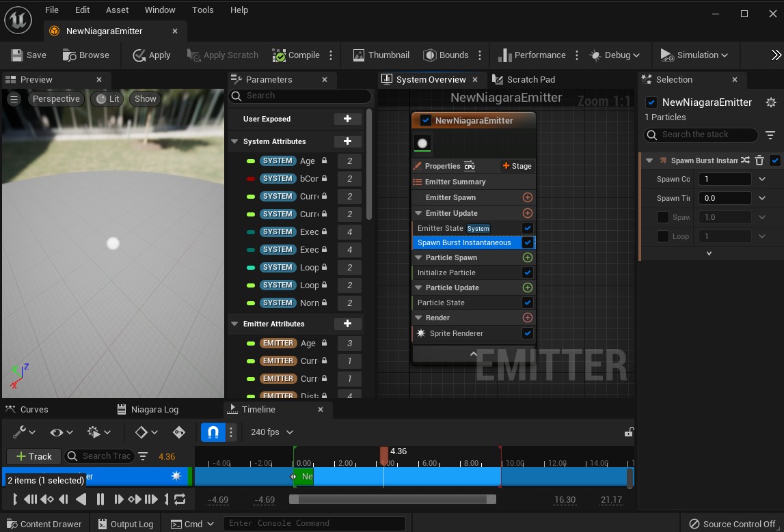
Task: Enable the Loop override checkbox
Action: (663, 236)
